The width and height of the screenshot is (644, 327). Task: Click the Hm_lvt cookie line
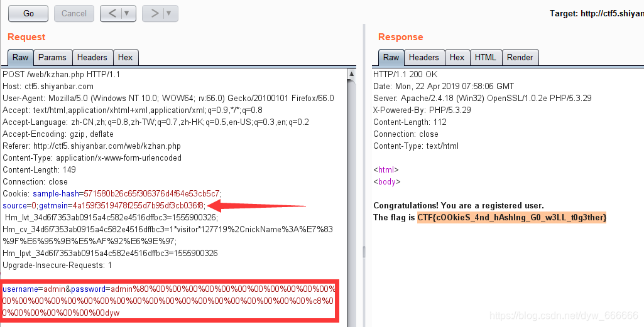pos(111,217)
